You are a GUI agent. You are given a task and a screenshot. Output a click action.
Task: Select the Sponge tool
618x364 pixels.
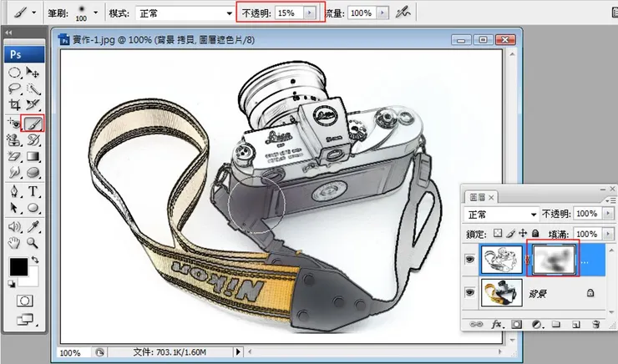click(33, 173)
